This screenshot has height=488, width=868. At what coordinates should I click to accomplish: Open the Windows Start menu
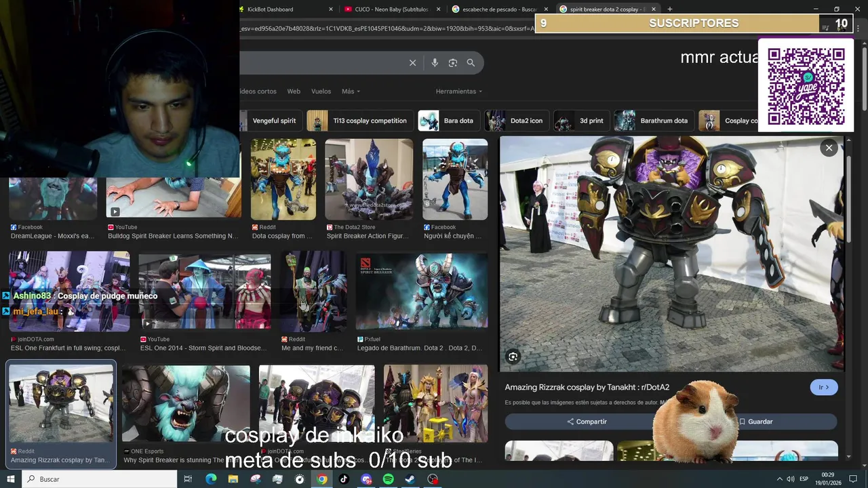pos(11,479)
